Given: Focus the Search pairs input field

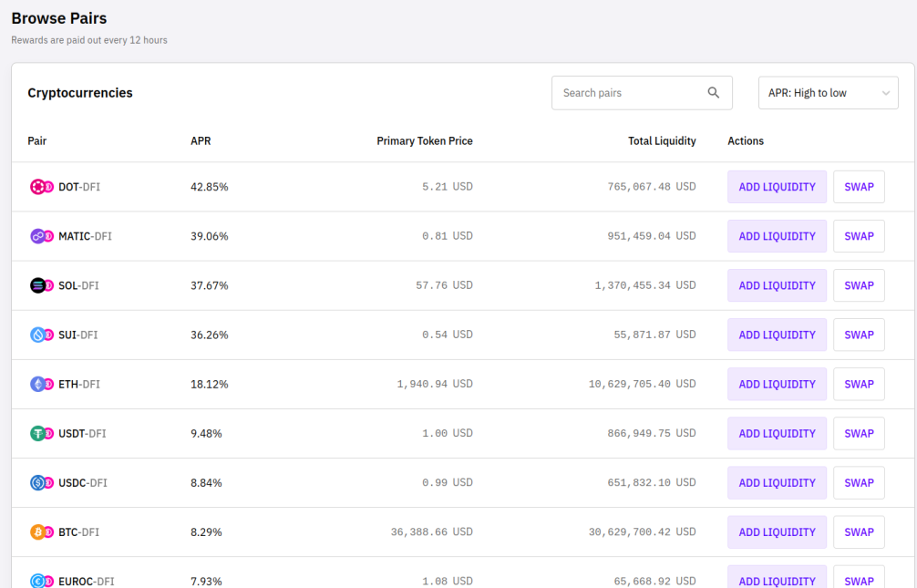Looking at the screenshot, I should [642, 92].
